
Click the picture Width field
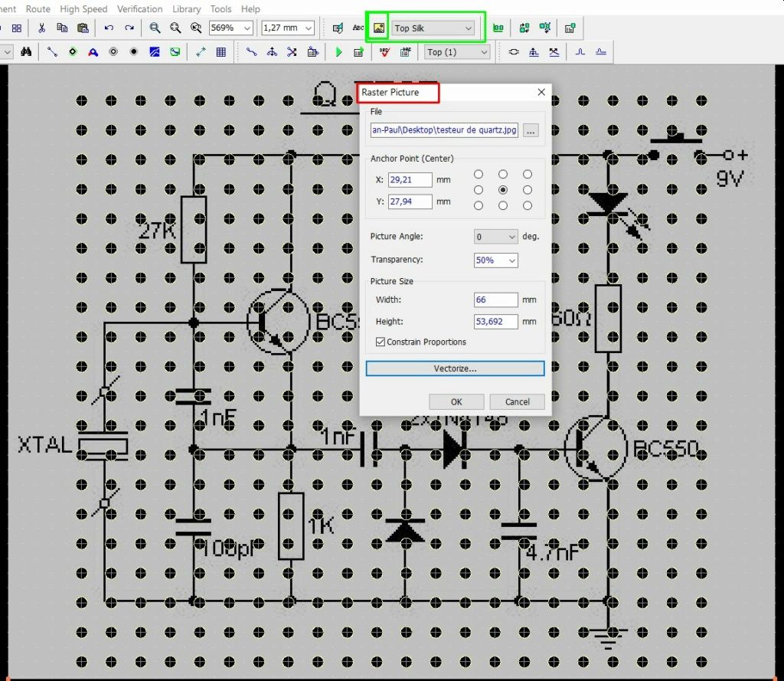495,300
